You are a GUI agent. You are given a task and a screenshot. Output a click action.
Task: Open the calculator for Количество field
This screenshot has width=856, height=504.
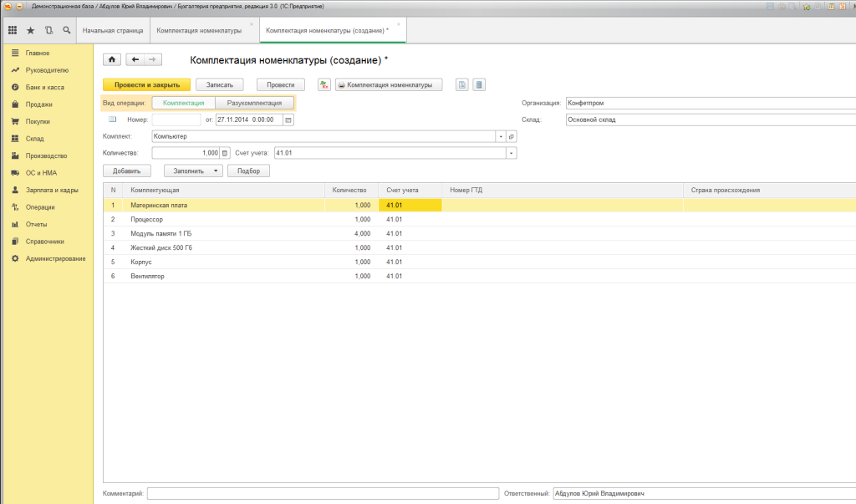tap(224, 154)
